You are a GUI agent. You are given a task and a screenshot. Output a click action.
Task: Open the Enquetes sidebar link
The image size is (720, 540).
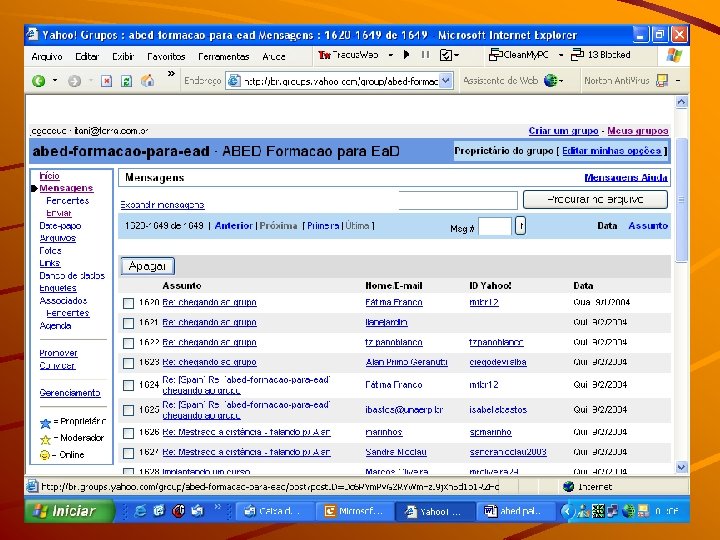[58, 288]
